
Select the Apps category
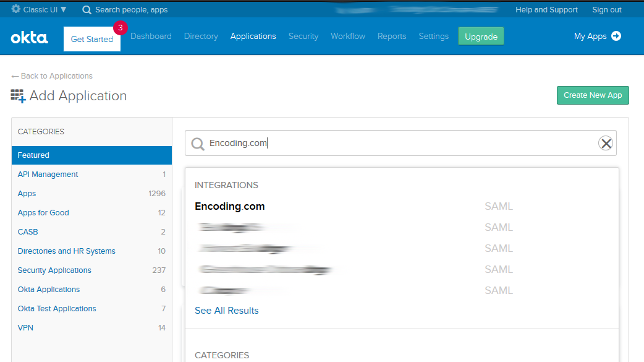pos(27,193)
